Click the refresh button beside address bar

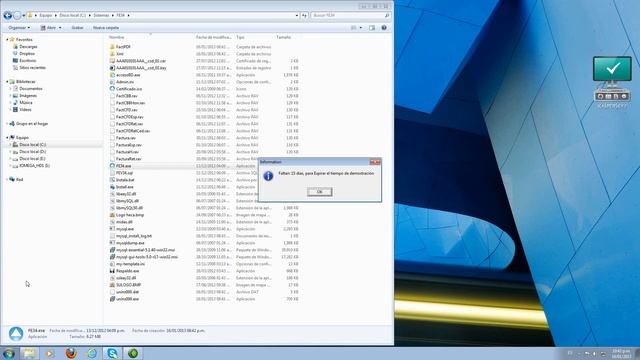pyautogui.click(x=304, y=16)
